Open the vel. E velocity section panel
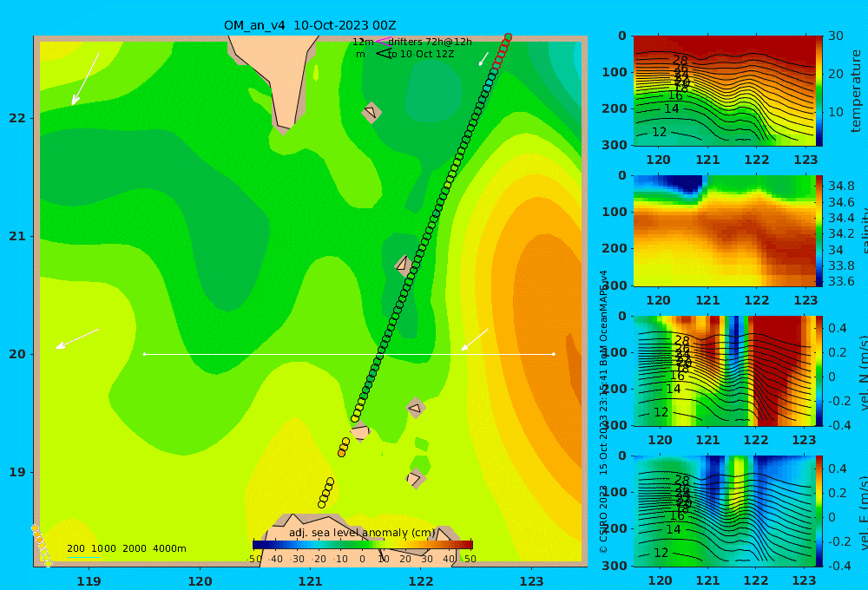 (x=724, y=511)
